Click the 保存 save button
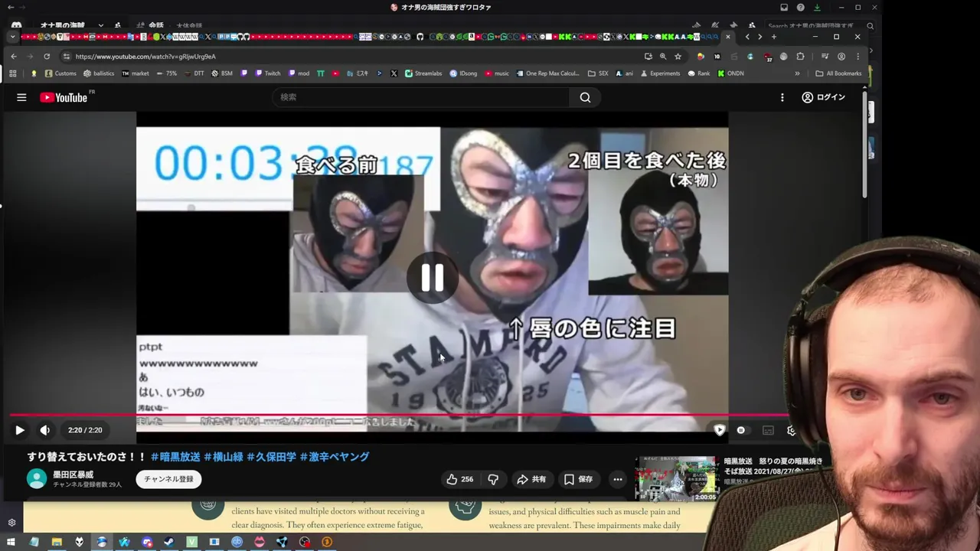This screenshot has width=980, height=551. 578,479
